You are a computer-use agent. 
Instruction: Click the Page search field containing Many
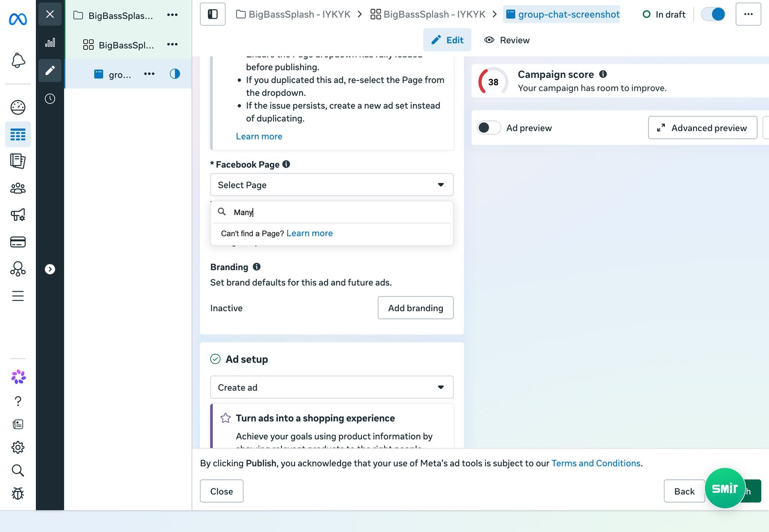pos(332,212)
